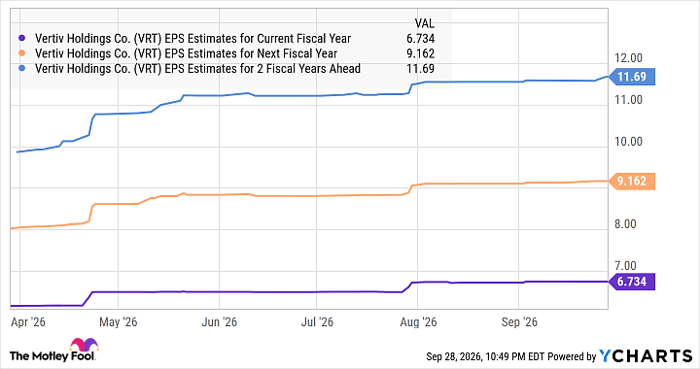Click the 12.00 y-axis label
Image resolution: width=700 pixels, height=369 pixels.
click(x=628, y=58)
